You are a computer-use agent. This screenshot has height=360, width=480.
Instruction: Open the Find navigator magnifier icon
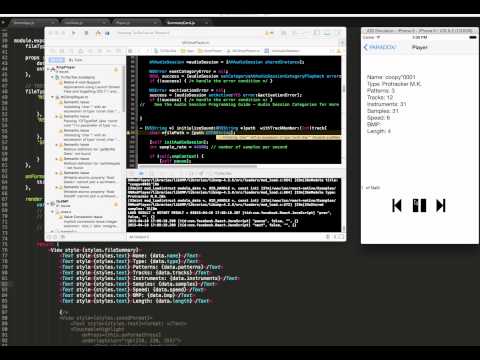pyautogui.click(x=72, y=51)
